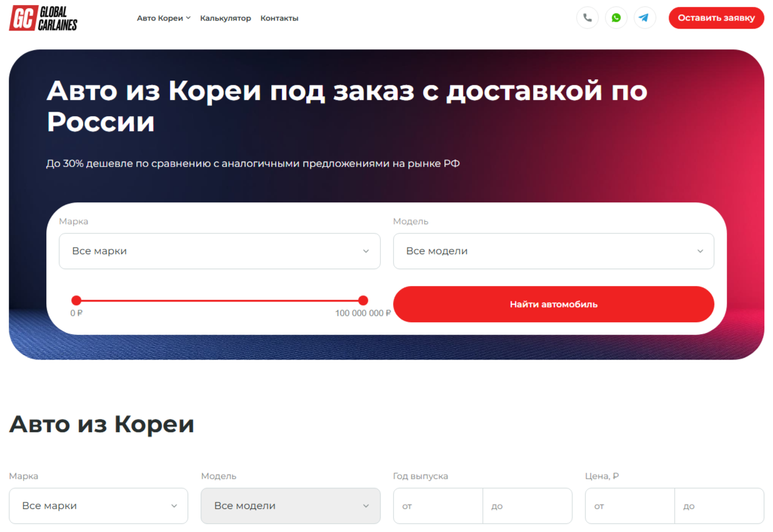Click the Цена 'до' input field
Viewport: 773px width, 532px height.
pyautogui.click(x=719, y=506)
